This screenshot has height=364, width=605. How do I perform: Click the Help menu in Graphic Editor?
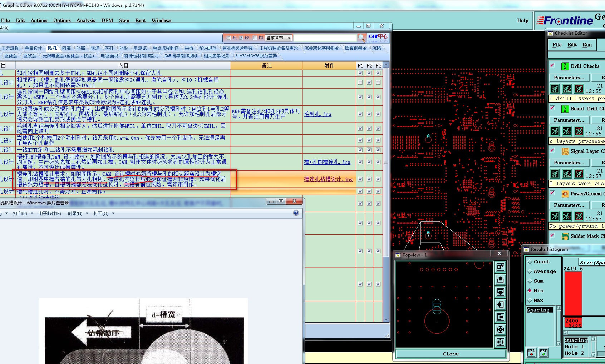(522, 20)
